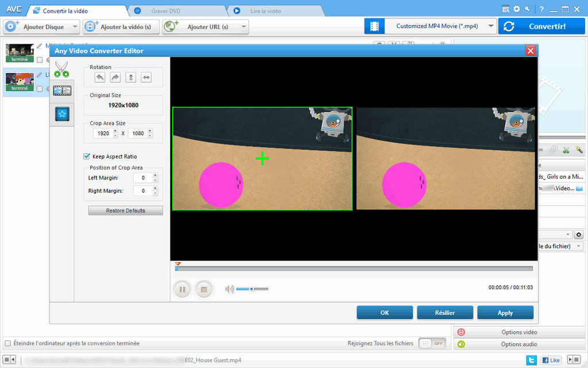
Task: Open gear settings beside right panel dropdown
Action: pos(579,235)
